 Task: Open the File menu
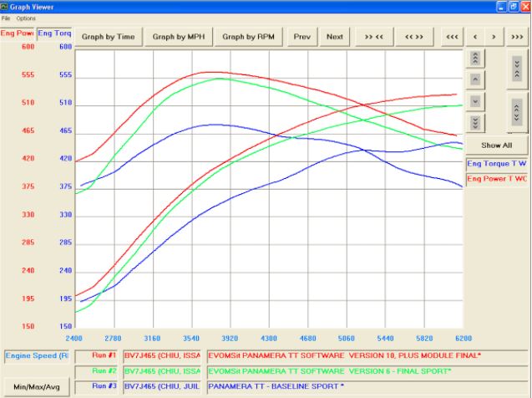[7, 18]
